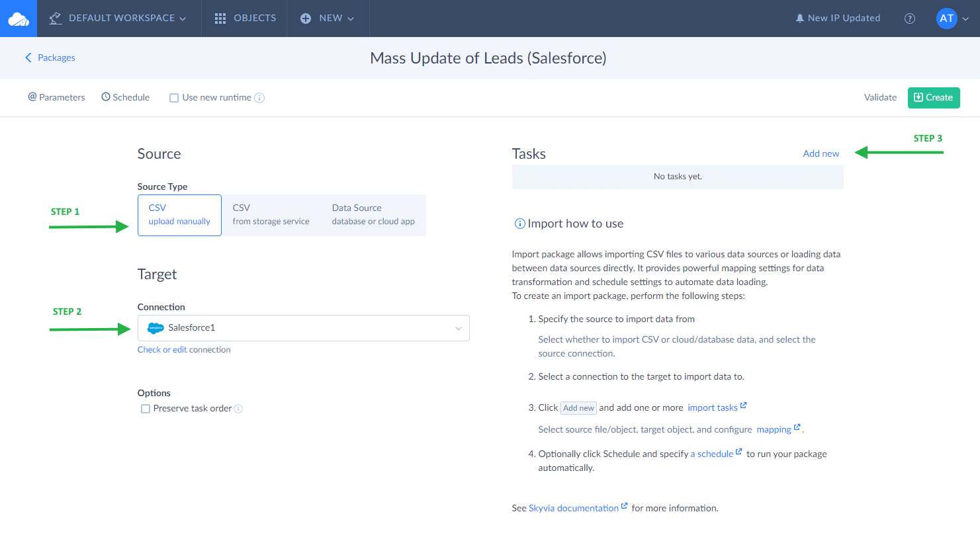The width and height of the screenshot is (980, 551).
Task: Toggle the Preserve task order checkbox
Action: click(146, 409)
